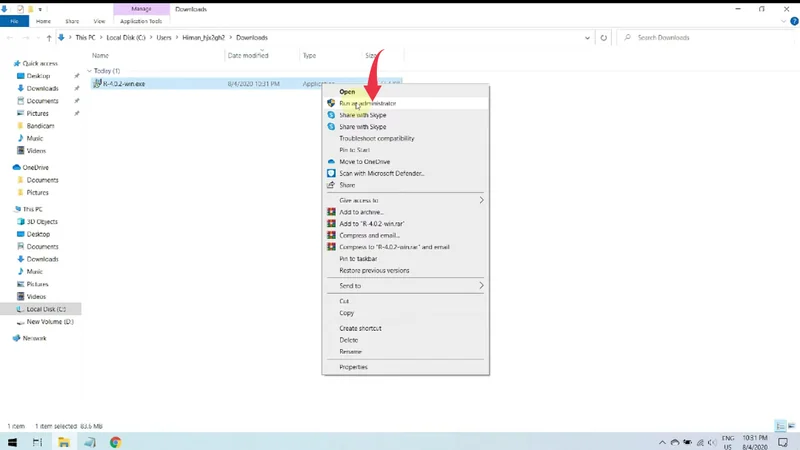The width and height of the screenshot is (800, 450).
Task: Open the View ribbon tab
Action: [99, 21]
